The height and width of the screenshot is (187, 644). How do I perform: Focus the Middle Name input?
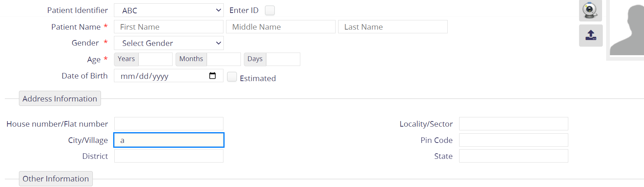[281, 27]
